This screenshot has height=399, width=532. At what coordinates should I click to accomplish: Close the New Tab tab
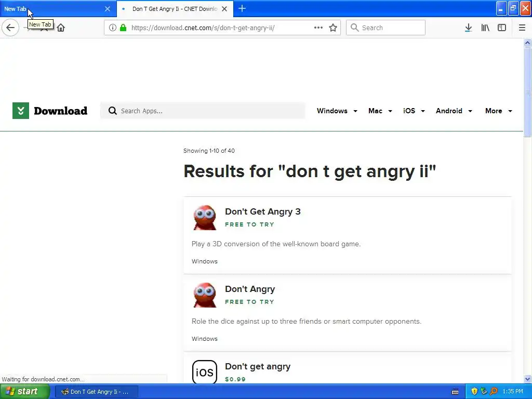tap(107, 9)
